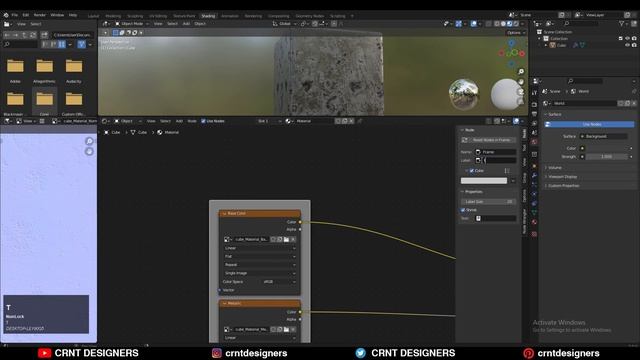Open the Object Mode dropdown
The image size is (640, 360).
(131, 24)
